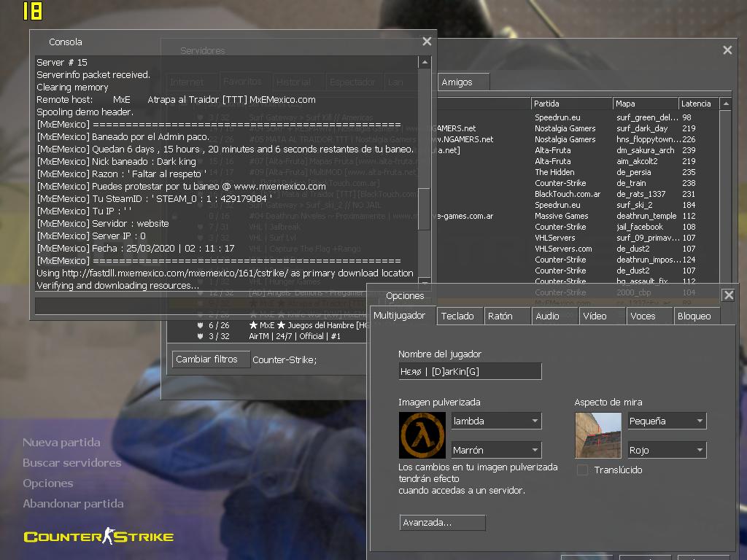Open Opciones from the main menu
747x560 pixels.
(x=48, y=483)
